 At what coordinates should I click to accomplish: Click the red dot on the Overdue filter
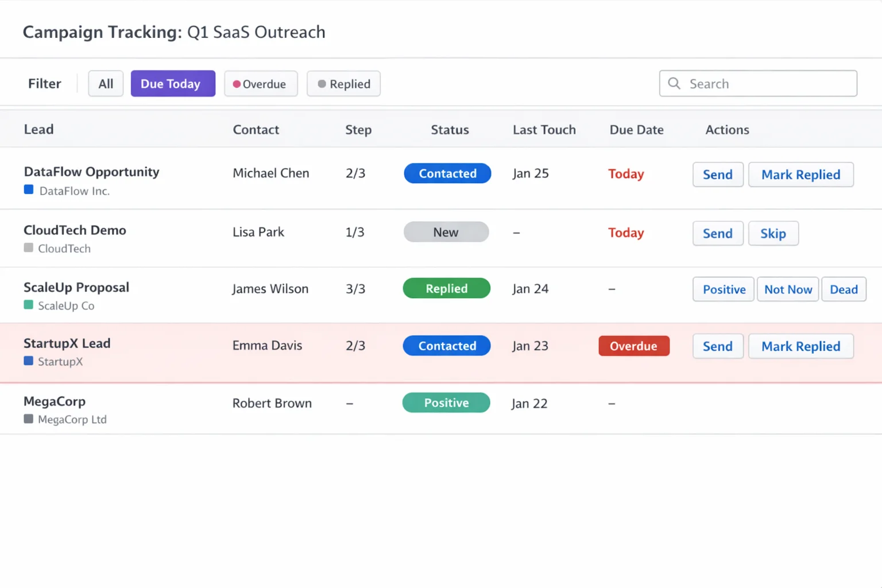tap(237, 84)
